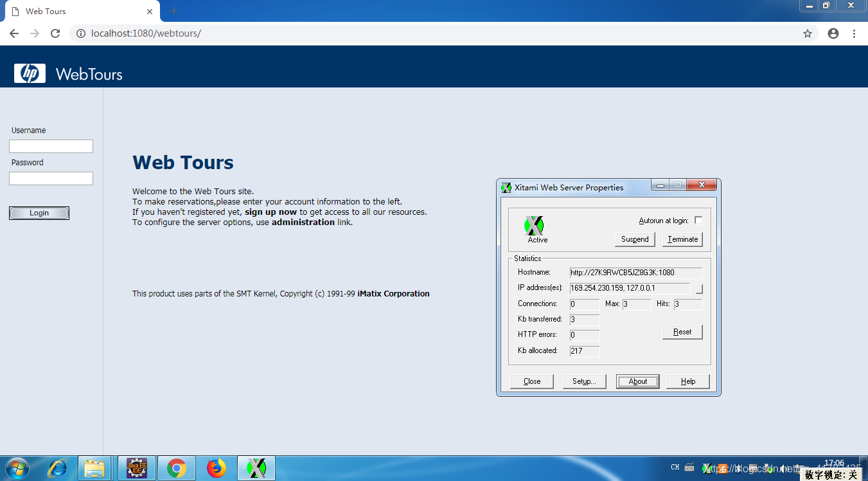
Task: Click the WebTours title in header banner
Action: tap(89, 75)
